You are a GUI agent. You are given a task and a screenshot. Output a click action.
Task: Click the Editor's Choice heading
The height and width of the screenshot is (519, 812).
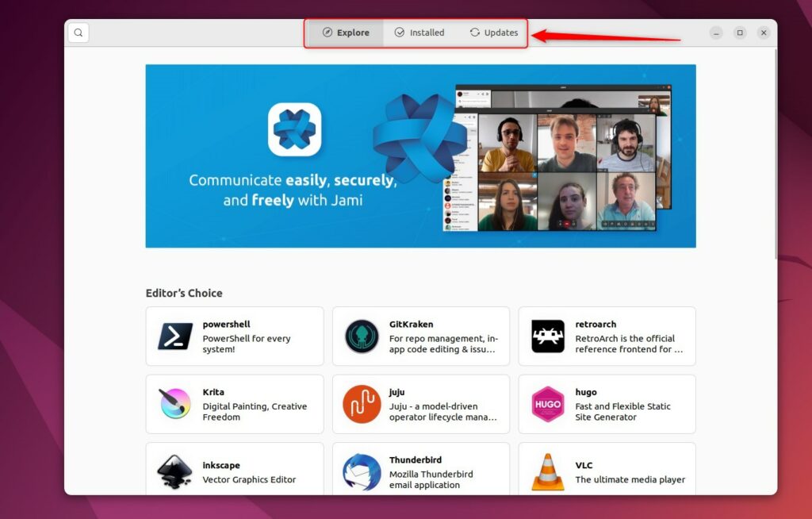184,293
